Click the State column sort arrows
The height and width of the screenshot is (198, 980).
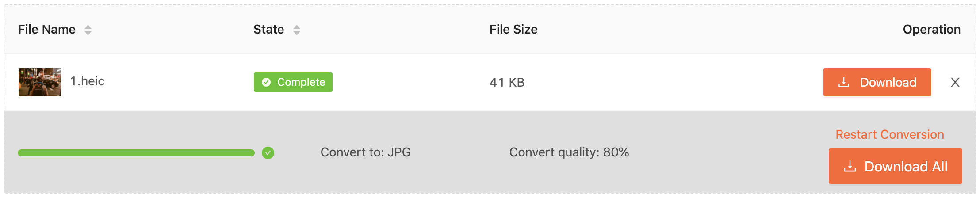(297, 30)
